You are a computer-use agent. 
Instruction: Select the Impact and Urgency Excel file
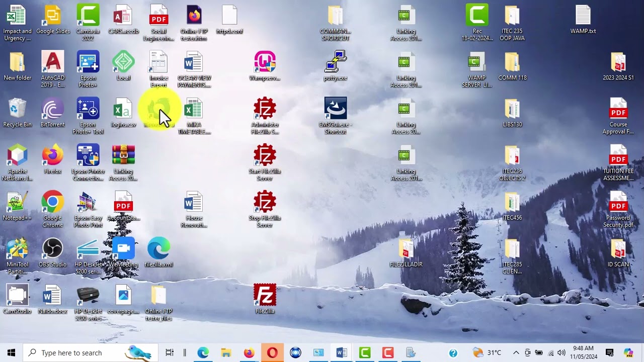click(x=17, y=23)
